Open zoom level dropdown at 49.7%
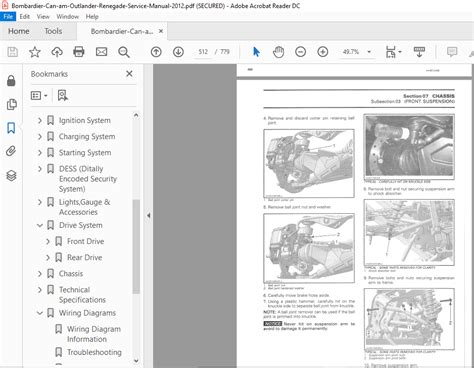 [369, 52]
